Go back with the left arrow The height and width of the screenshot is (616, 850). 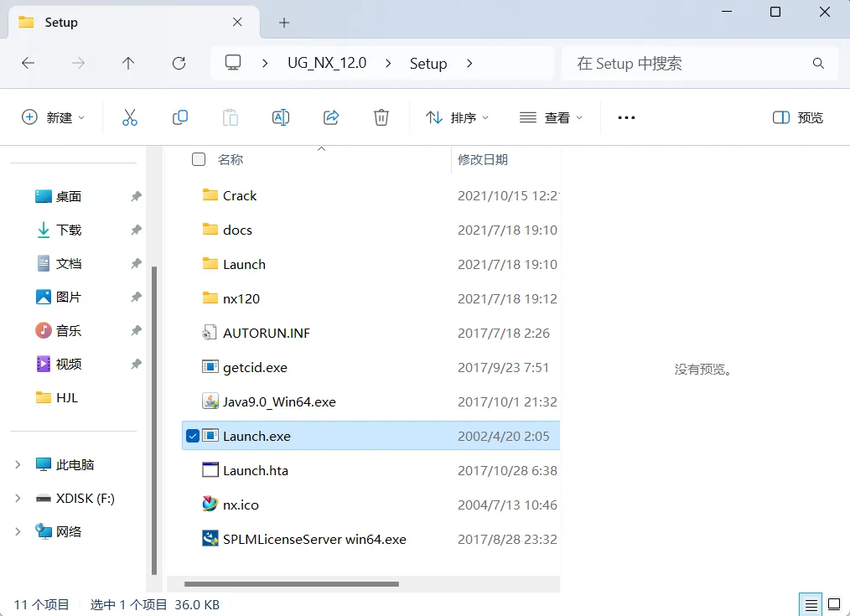tap(28, 64)
